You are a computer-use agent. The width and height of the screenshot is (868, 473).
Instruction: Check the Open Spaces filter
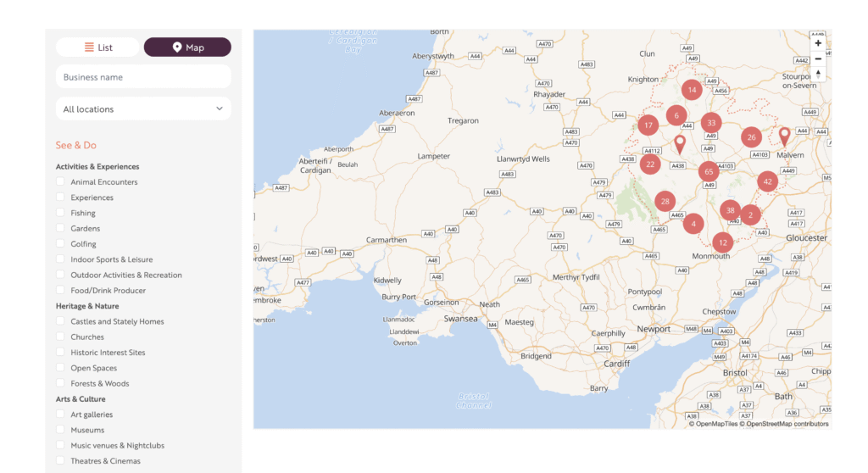pos(60,368)
